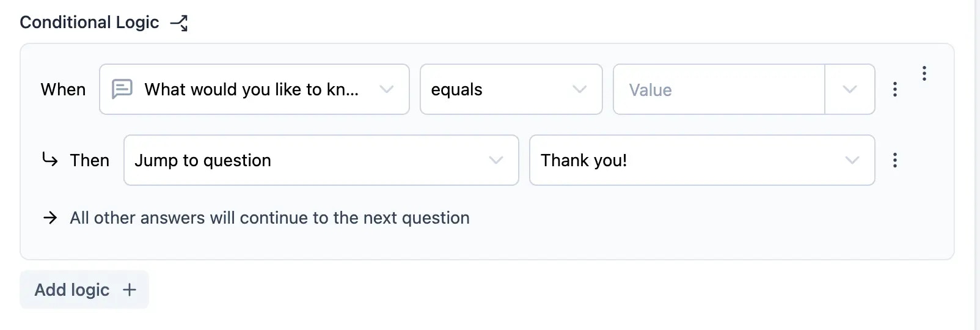The width and height of the screenshot is (980, 330).
Task: Click the chat bubble icon in question selector
Action: [x=122, y=89]
